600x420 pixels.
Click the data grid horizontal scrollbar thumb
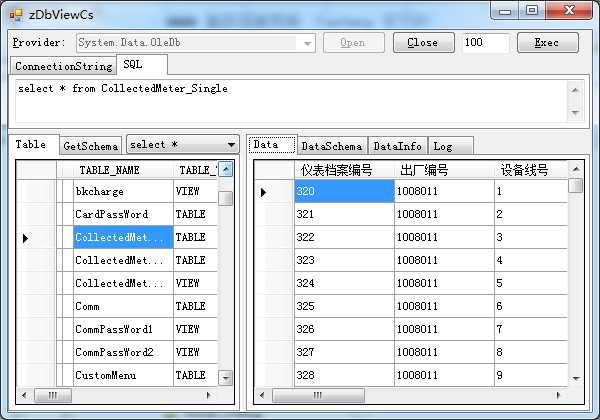[318, 395]
